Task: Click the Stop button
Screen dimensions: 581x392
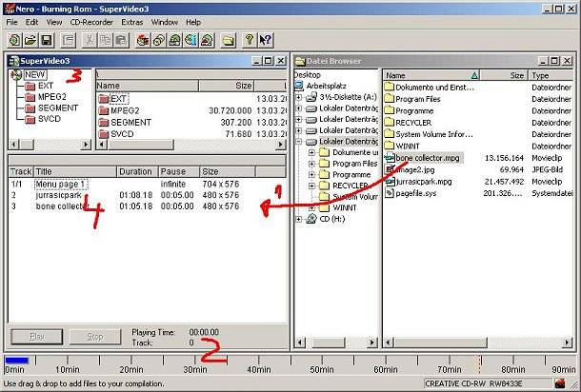Action: tap(95, 337)
